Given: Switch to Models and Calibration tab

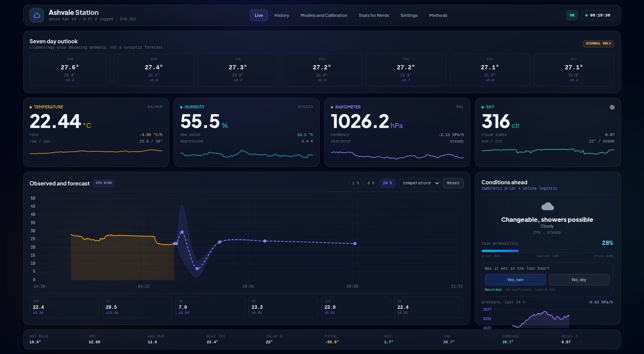Looking at the screenshot, I should tap(324, 15).
